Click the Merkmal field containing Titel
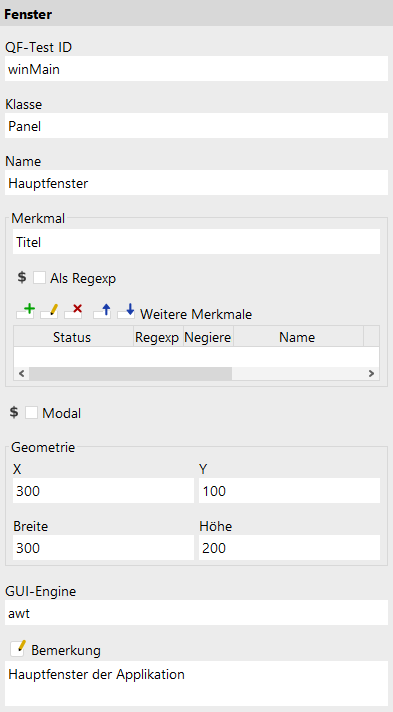 coord(196,242)
